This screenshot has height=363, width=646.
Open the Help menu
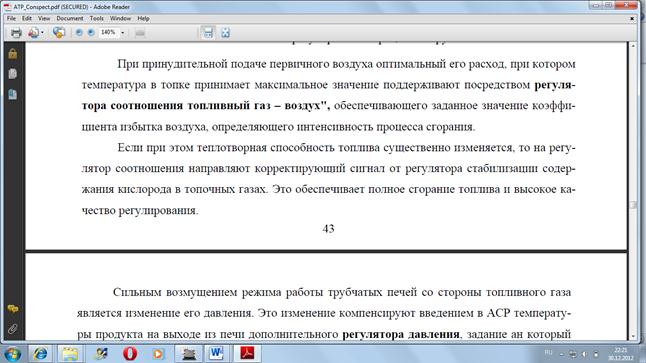point(143,19)
